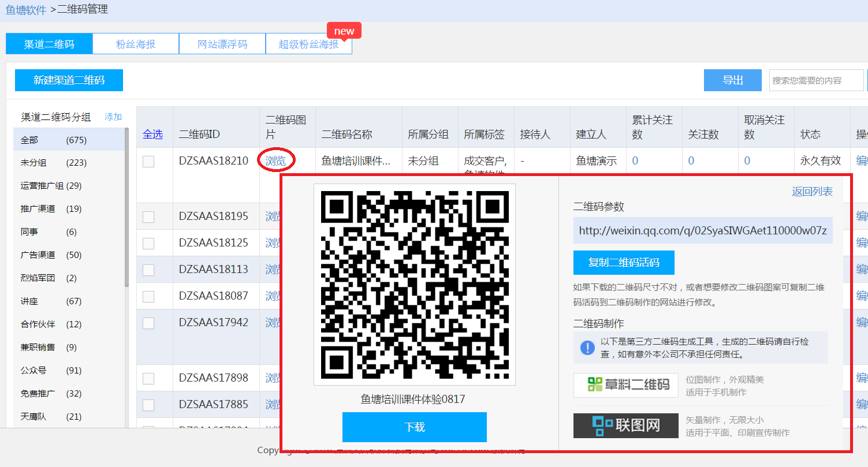Screen dimensions: 868x467
Task: Click the 二维码参数 URL field
Action: tap(703, 231)
